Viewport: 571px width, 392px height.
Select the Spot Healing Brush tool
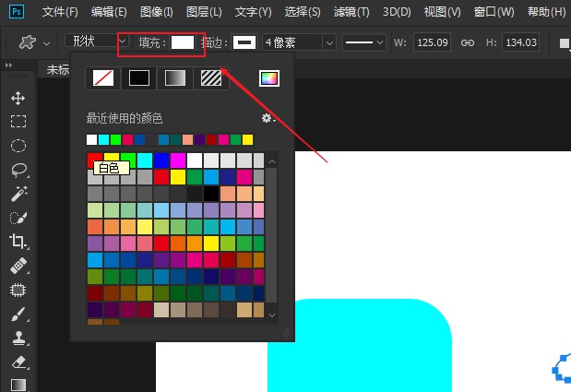[18, 266]
